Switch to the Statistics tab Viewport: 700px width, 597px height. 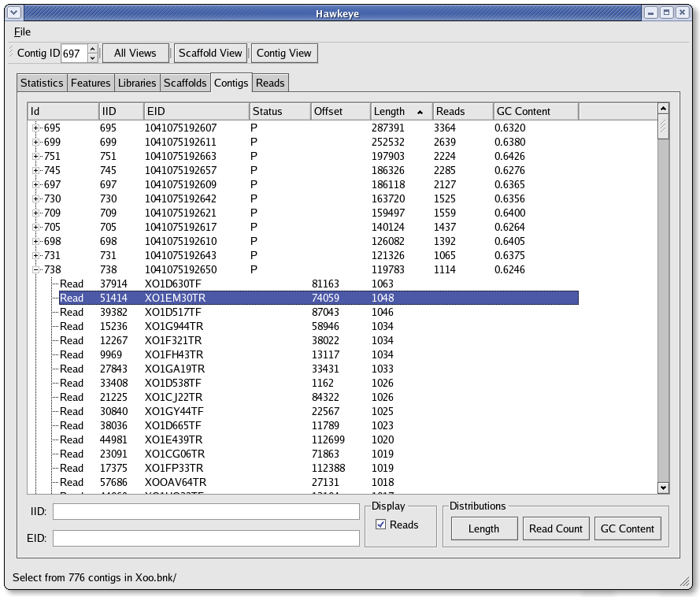(x=42, y=83)
